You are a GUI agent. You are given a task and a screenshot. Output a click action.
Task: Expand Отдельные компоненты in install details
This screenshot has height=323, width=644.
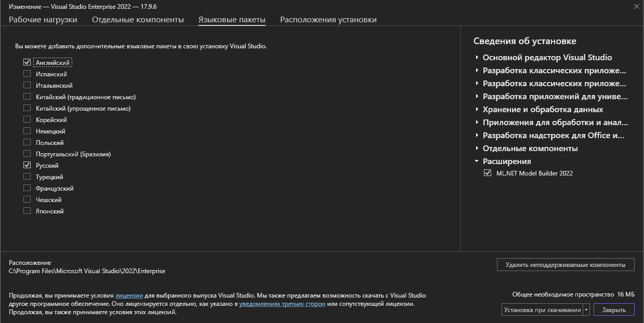coord(477,149)
